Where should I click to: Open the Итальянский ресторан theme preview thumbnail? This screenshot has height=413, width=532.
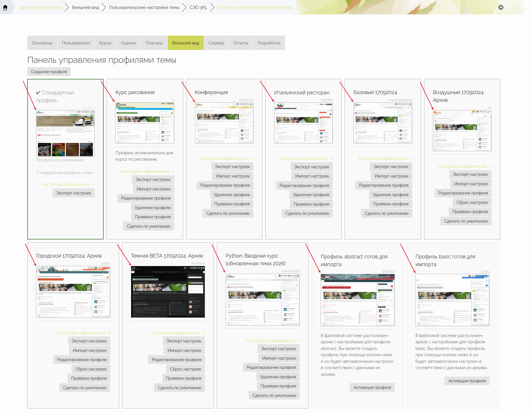[x=303, y=123]
